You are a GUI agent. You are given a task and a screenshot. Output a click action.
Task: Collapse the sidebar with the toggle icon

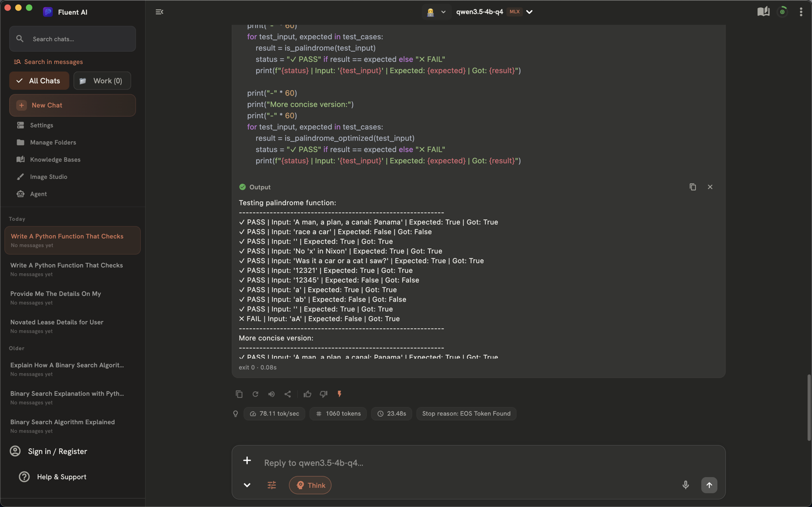pos(159,12)
